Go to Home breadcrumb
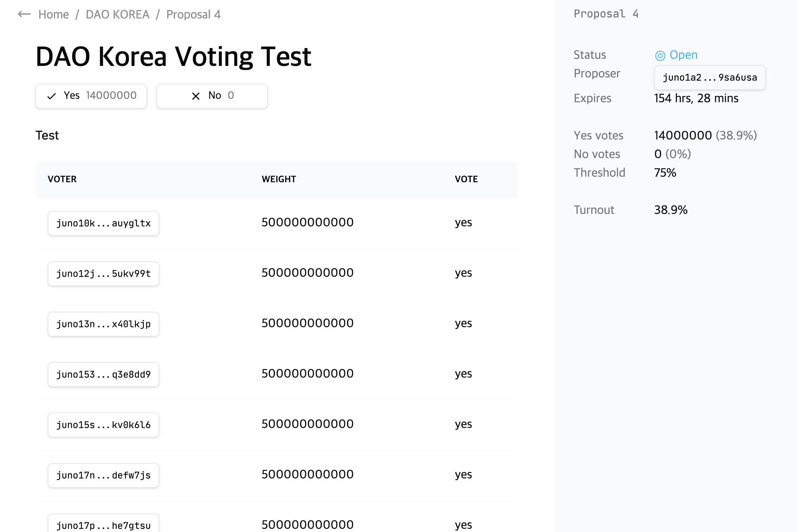 [x=54, y=14]
